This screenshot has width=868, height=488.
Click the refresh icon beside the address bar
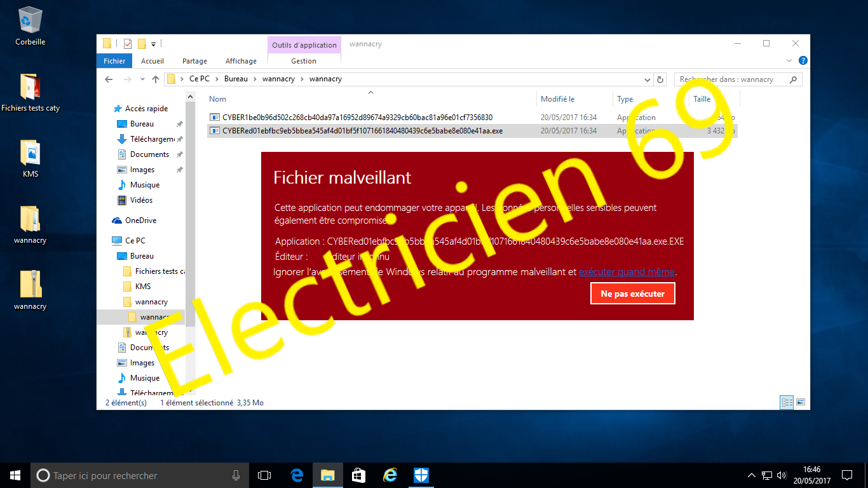660,79
